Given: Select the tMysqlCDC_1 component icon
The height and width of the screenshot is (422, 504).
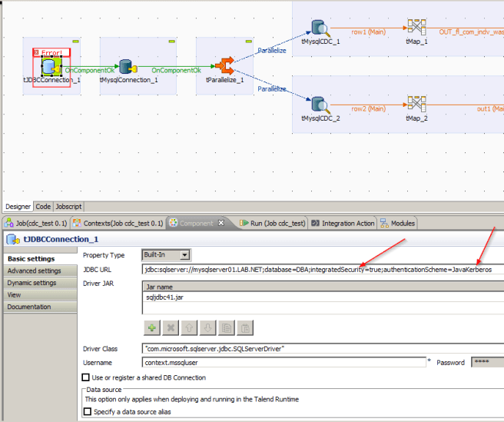Looking at the screenshot, I should tap(320, 28).
